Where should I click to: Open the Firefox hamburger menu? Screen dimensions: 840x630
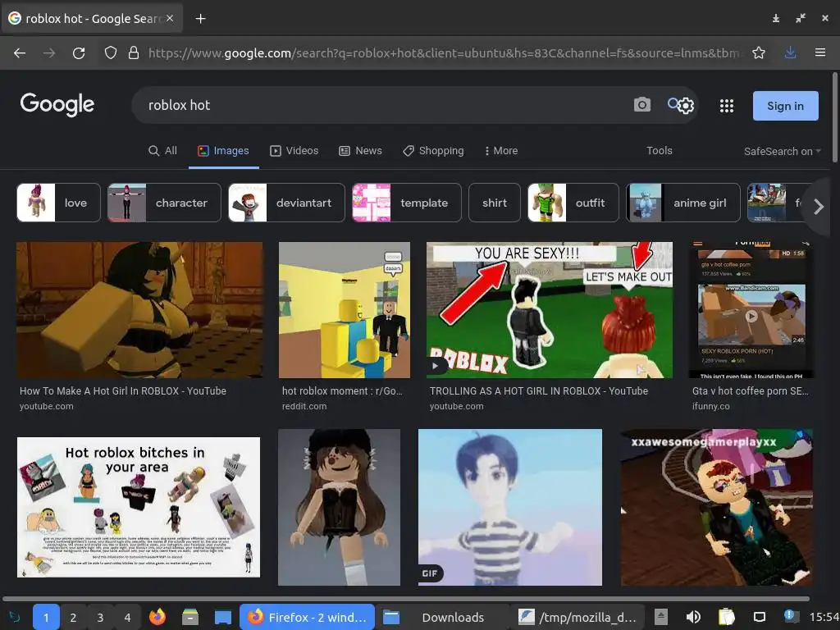pyautogui.click(x=820, y=52)
